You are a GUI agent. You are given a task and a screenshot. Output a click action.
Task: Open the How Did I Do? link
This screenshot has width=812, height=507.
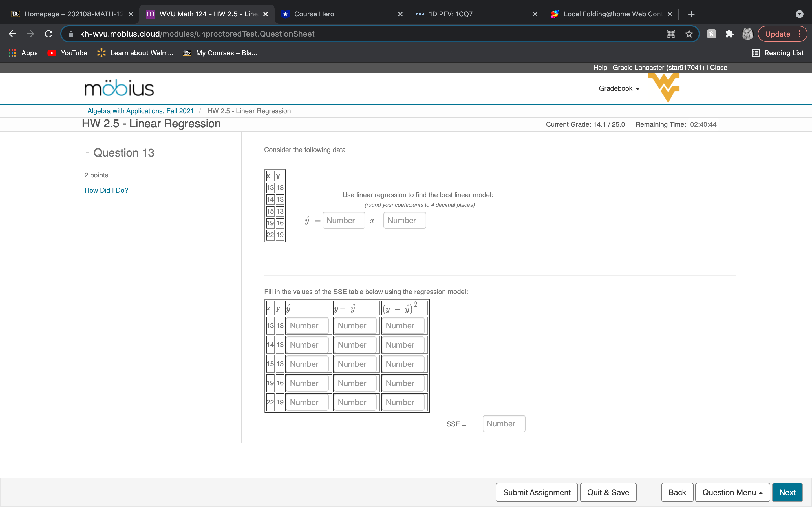click(x=106, y=190)
